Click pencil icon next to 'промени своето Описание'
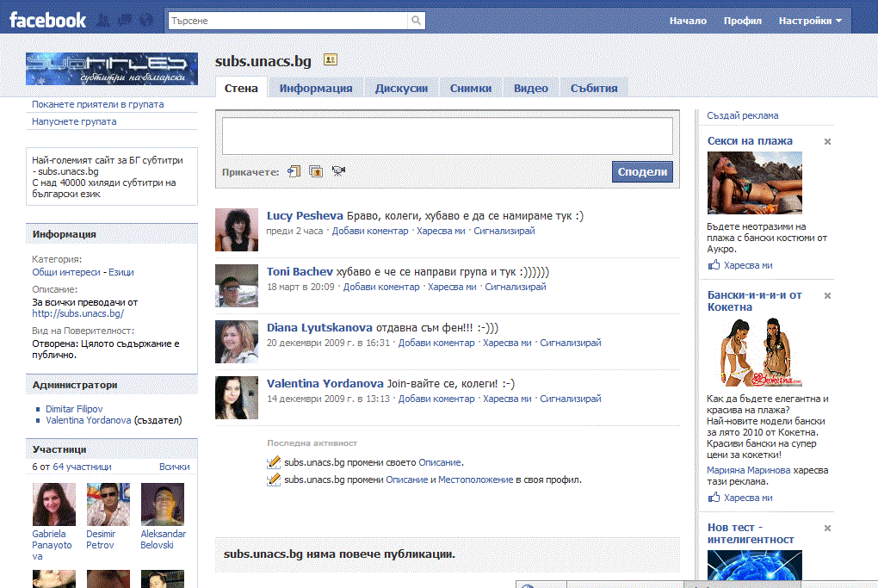 (273, 462)
